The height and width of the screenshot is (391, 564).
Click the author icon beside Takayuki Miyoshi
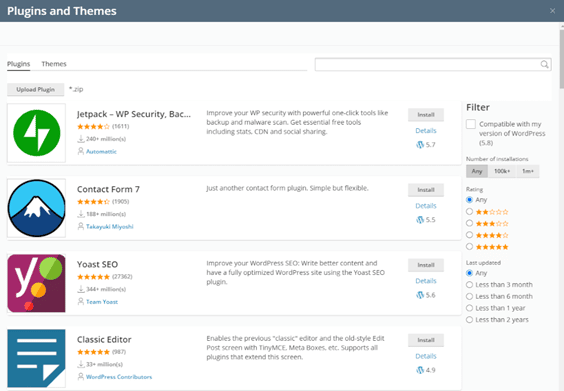click(x=81, y=226)
